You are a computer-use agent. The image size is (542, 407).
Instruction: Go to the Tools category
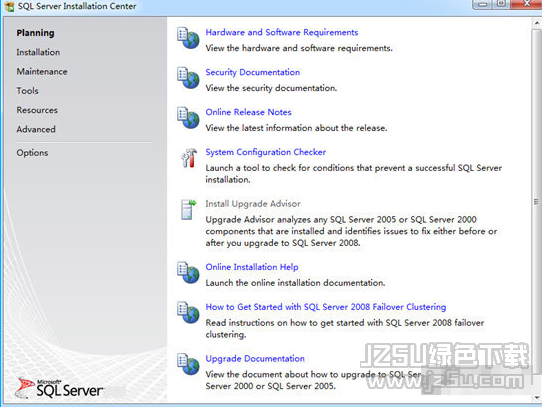(27, 91)
